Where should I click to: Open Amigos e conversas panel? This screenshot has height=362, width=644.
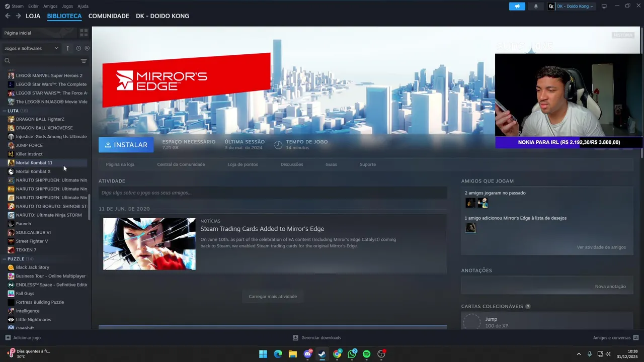click(616, 338)
